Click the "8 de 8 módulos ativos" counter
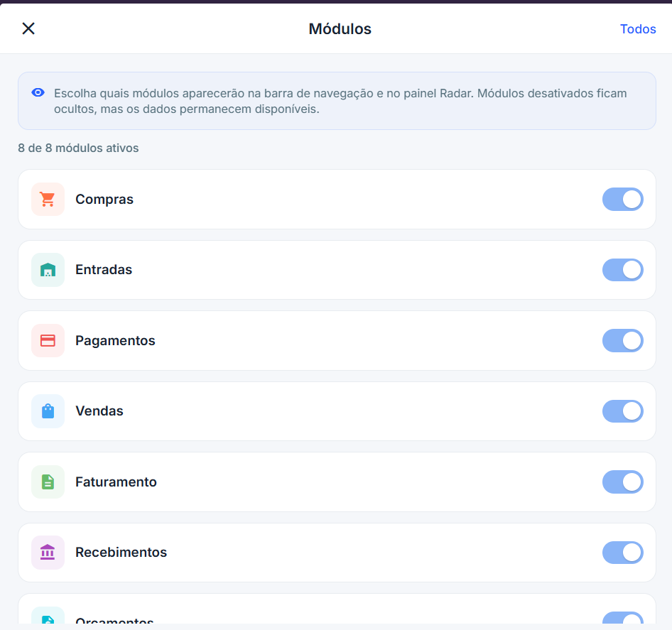This screenshot has height=630, width=672. [78, 148]
